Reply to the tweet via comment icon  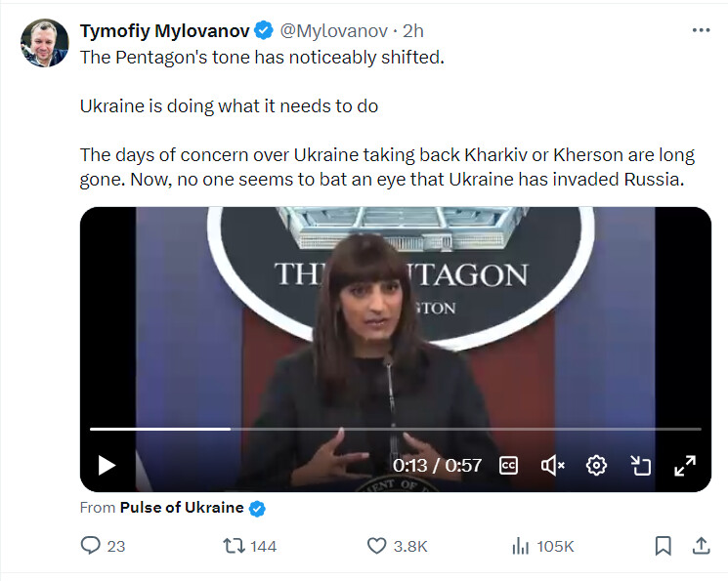[x=90, y=546]
